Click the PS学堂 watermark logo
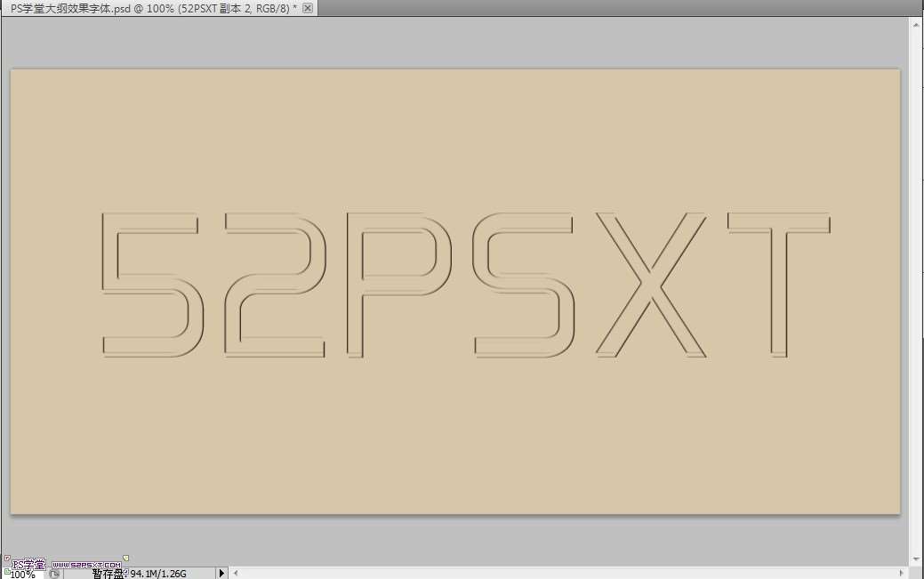 [27, 564]
